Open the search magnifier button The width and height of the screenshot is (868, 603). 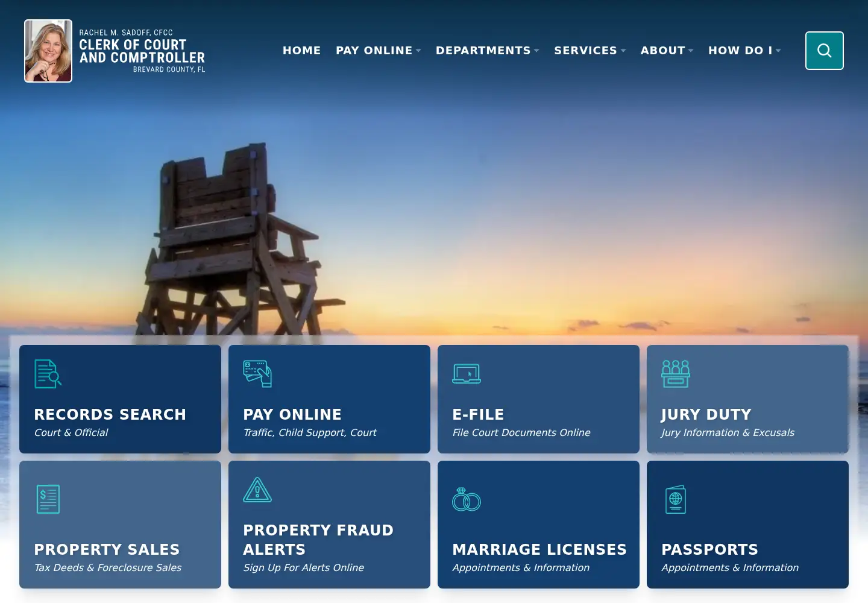click(x=824, y=51)
